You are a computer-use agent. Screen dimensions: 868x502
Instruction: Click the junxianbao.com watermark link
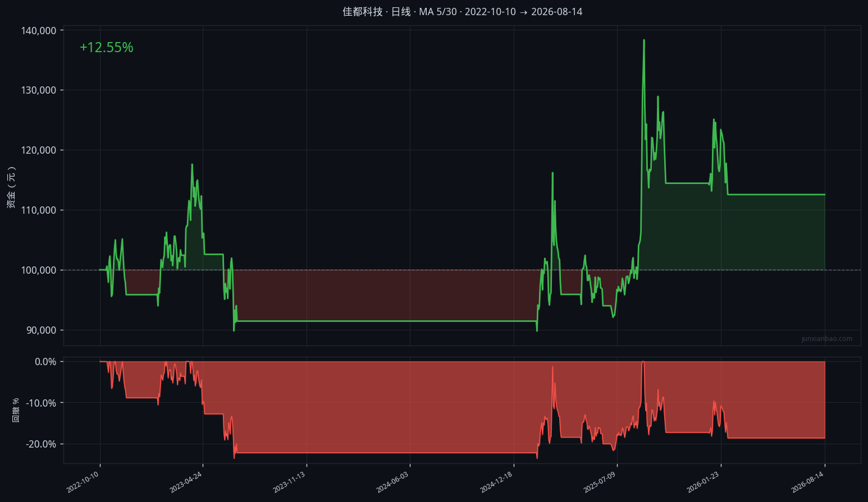coord(827,339)
